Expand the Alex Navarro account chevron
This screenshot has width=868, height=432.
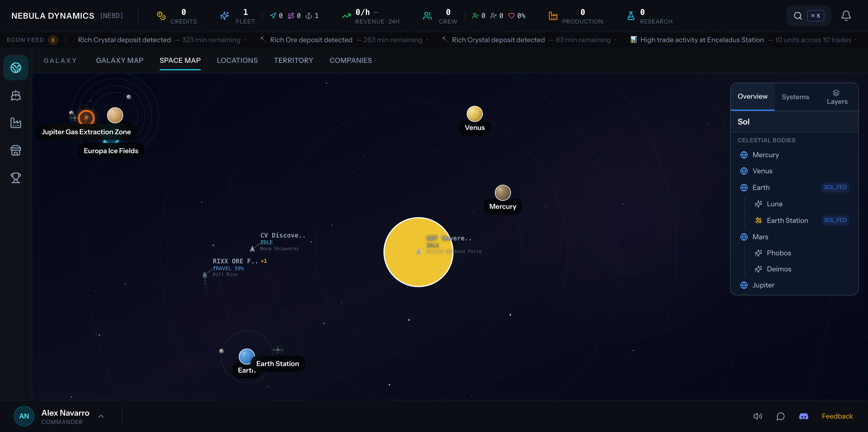[101, 416]
